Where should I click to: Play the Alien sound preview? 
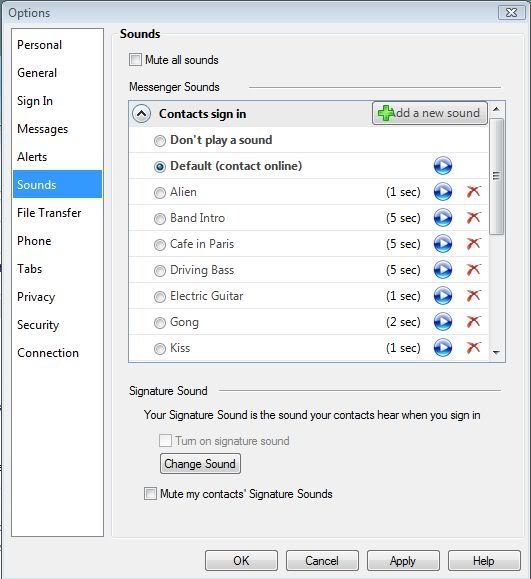point(442,192)
